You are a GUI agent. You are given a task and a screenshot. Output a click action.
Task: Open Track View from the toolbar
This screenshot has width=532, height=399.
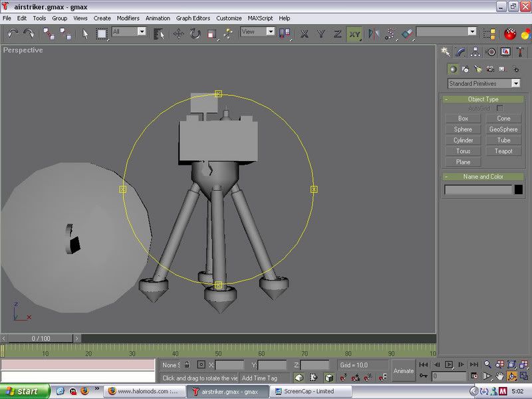[489, 34]
